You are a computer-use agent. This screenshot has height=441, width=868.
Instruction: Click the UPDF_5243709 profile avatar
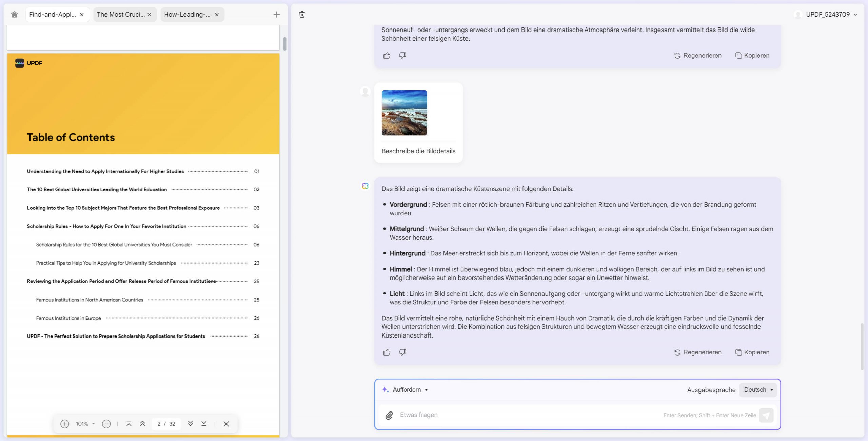[x=798, y=14]
